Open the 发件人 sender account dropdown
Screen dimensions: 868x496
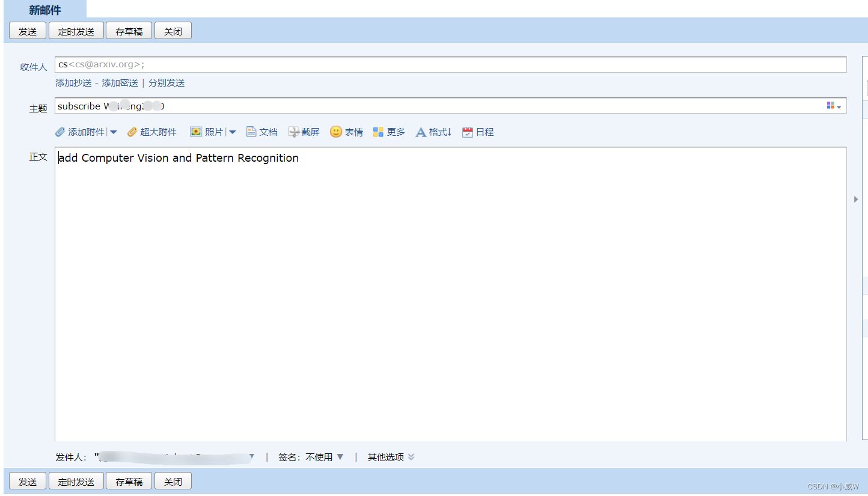pos(251,457)
